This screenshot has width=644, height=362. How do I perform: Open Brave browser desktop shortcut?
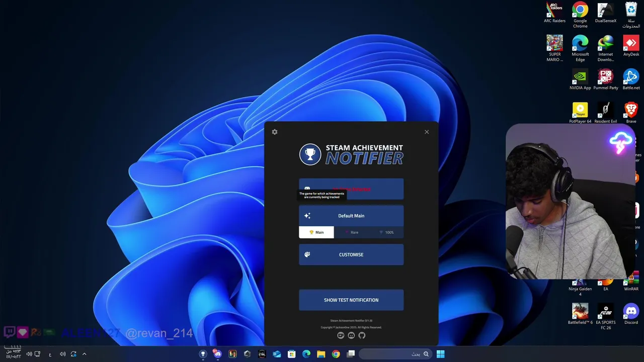631,113
